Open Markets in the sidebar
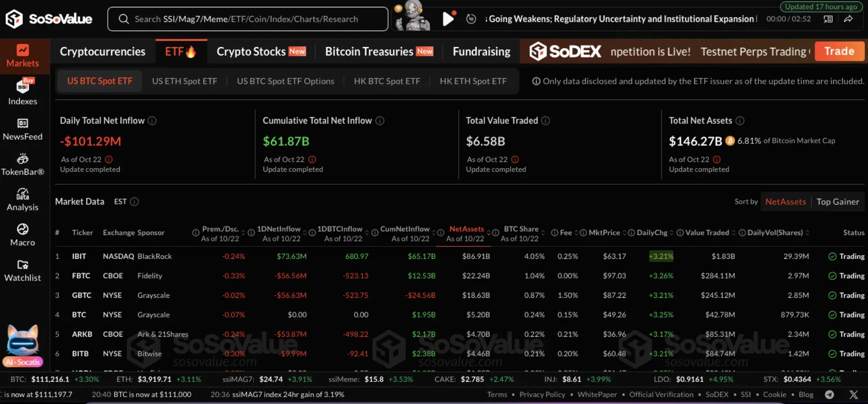Screen dimensions: 868x404 pyautogui.click(x=22, y=56)
